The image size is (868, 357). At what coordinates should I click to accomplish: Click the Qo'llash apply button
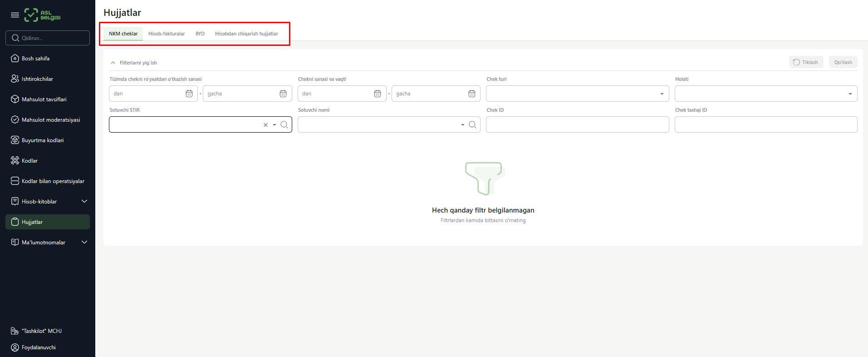(843, 62)
